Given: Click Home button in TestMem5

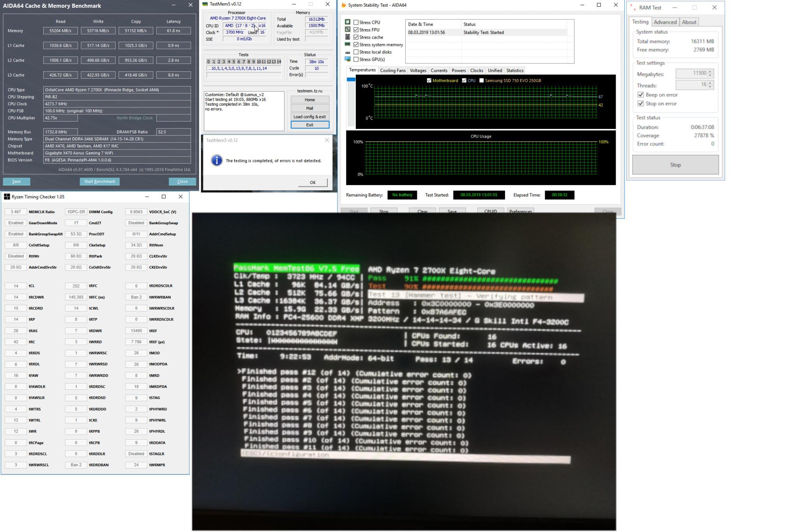Looking at the screenshot, I should tap(310, 100).
